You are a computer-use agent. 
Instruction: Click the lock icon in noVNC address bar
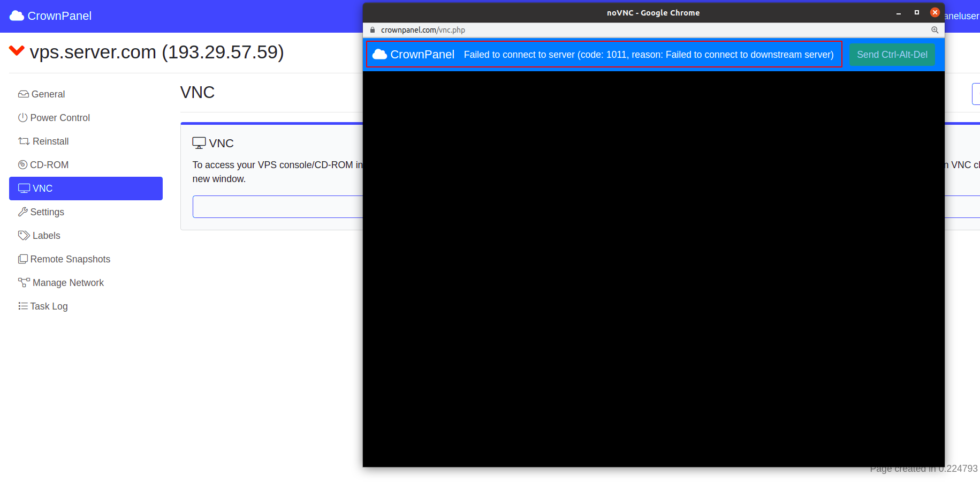[x=373, y=30]
